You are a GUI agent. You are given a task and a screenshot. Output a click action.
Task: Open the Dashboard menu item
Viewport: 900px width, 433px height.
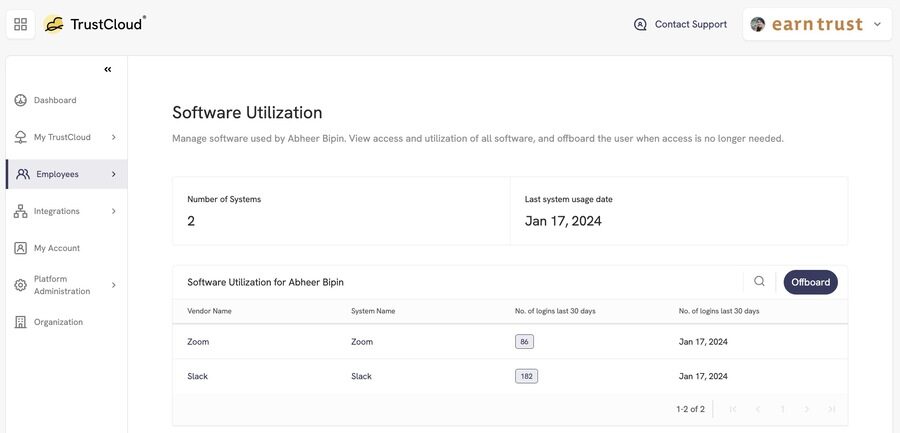tap(67, 100)
